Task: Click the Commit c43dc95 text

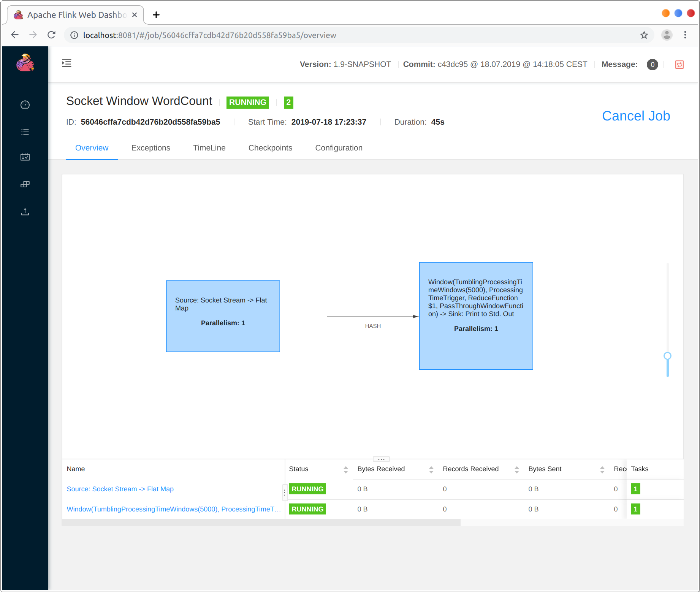Action: 495,64
